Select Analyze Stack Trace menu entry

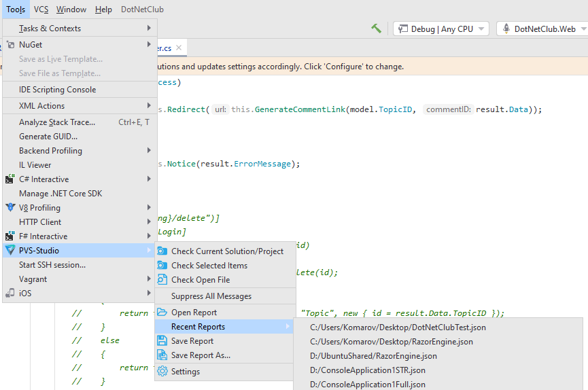(x=57, y=122)
